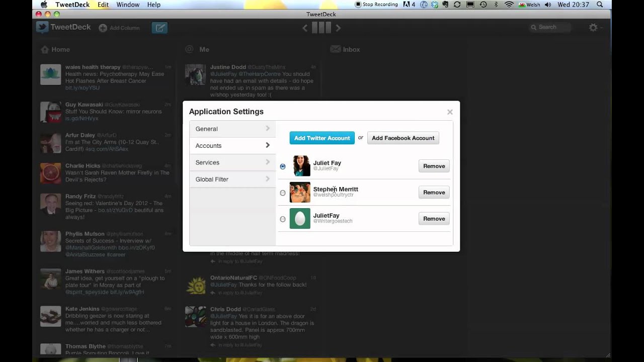
Task: Click the Add Column plus icon
Action: (103, 28)
